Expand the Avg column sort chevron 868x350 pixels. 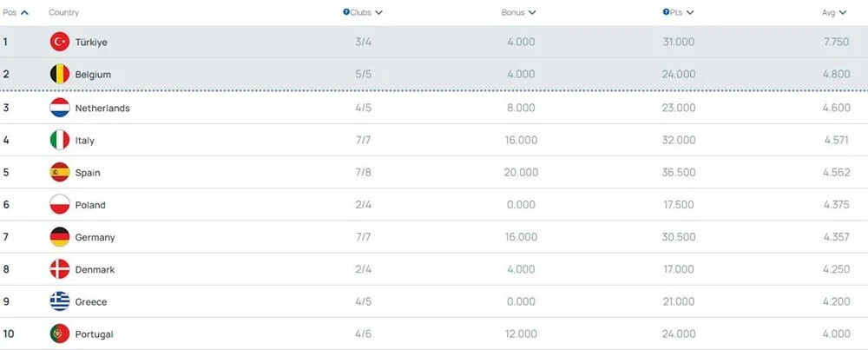843,13
